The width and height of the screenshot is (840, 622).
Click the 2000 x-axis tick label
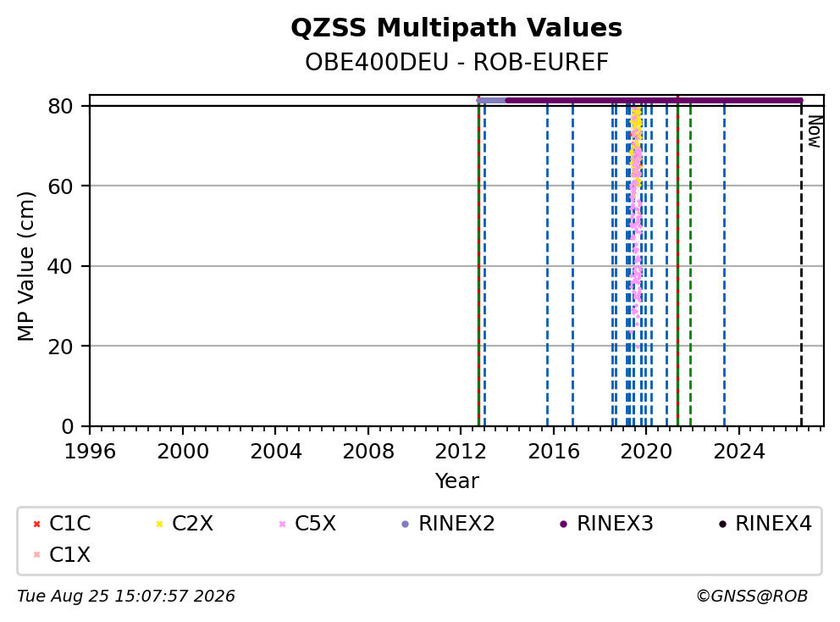[x=183, y=452]
